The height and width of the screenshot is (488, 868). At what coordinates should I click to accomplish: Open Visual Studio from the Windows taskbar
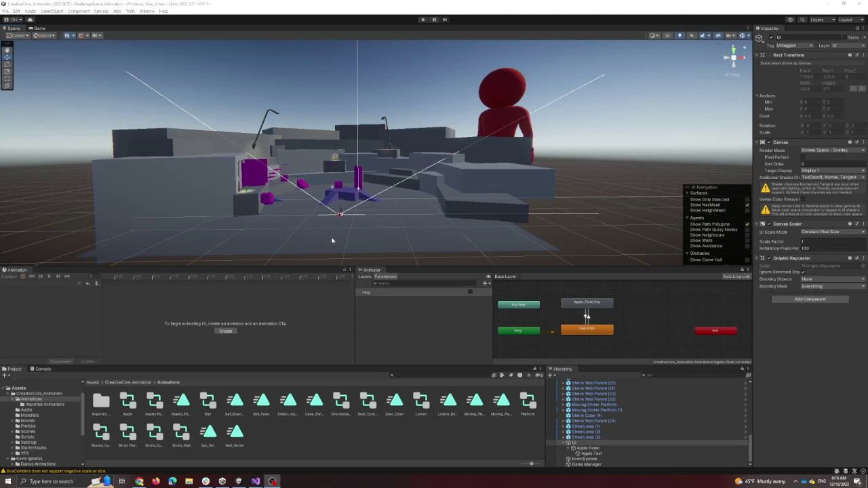pyautogui.click(x=256, y=481)
